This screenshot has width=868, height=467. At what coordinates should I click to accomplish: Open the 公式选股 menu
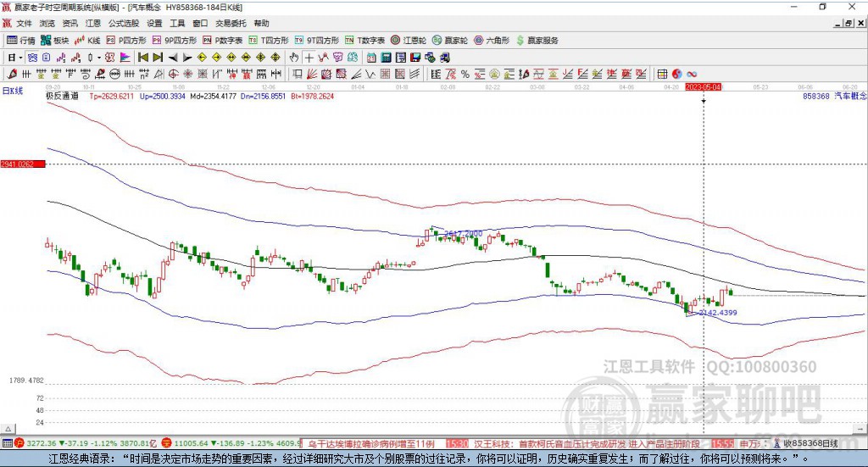tap(124, 23)
